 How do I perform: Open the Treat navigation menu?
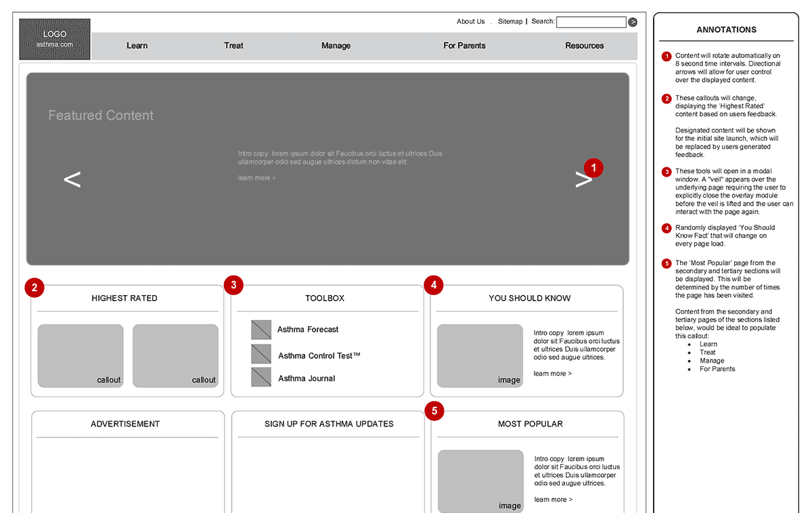[x=233, y=46]
